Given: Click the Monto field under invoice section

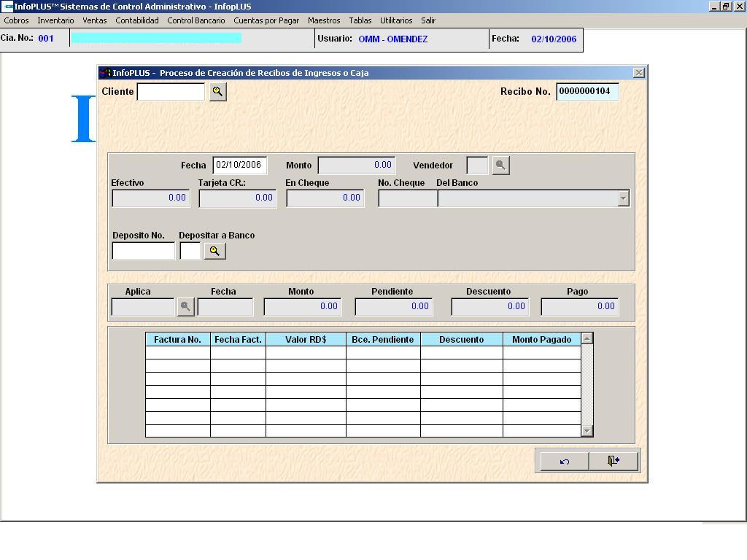Looking at the screenshot, I should 303,307.
